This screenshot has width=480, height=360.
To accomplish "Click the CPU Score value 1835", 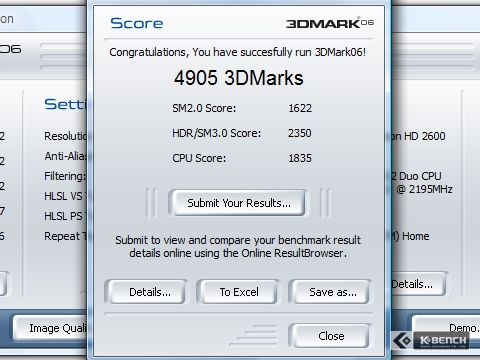I will (x=300, y=158).
